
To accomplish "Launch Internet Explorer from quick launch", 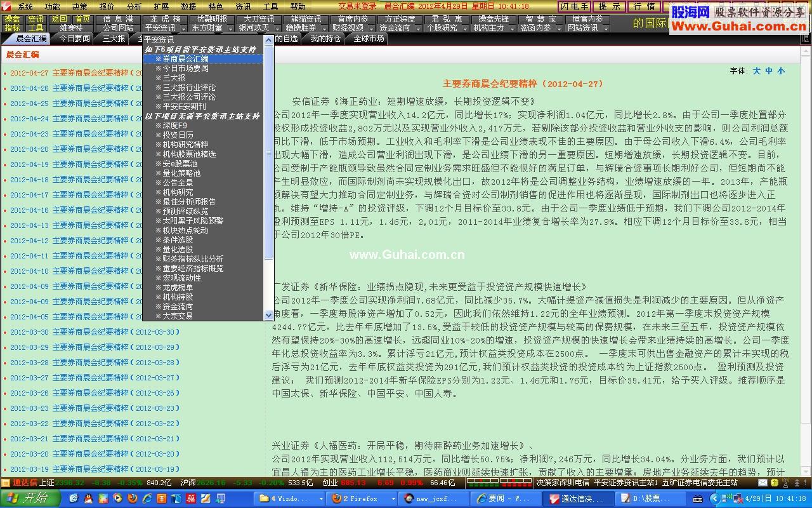I will (x=147, y=499).
